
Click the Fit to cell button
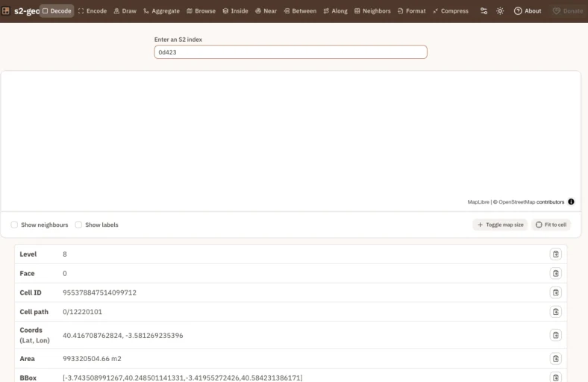551,225
